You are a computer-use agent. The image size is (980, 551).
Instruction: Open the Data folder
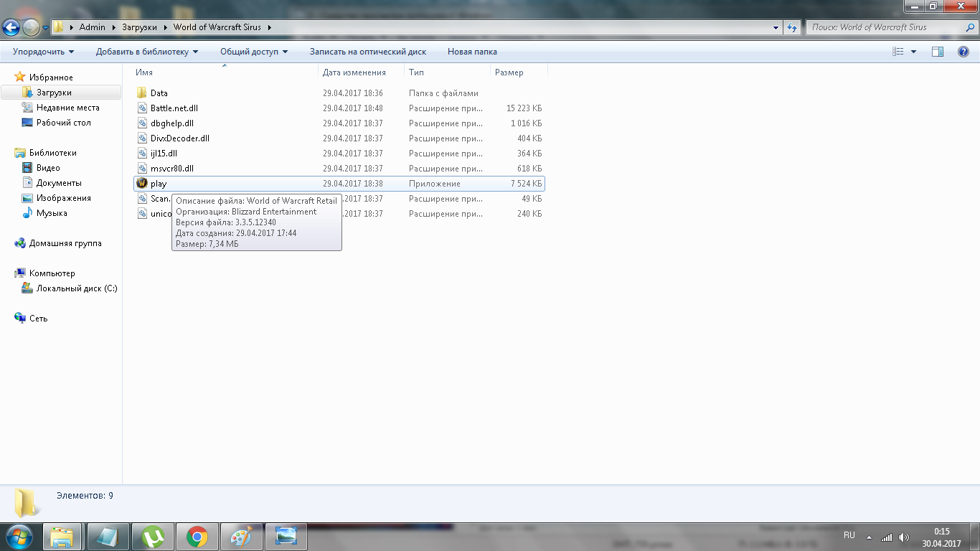pyautogui.click(x=159, y=93)
